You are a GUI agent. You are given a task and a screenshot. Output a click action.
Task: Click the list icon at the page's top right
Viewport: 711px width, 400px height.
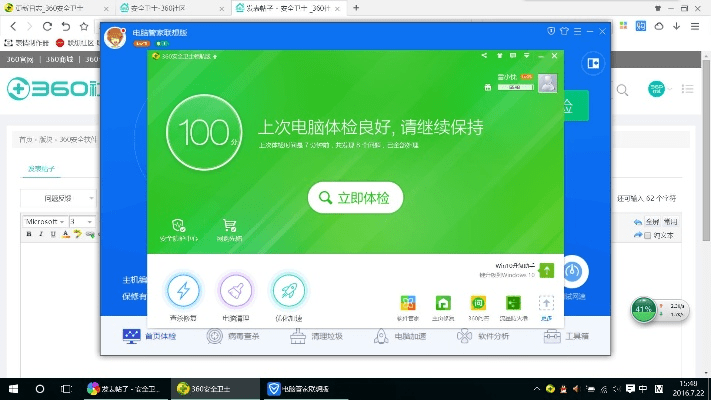click(x=688, y=89)
